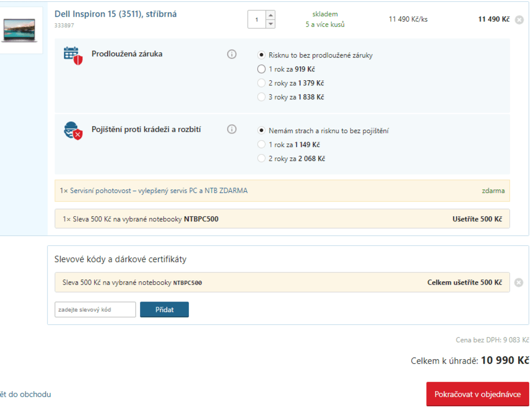Click the 'Ušetříte 500 Kč' text

click(477, 219)
